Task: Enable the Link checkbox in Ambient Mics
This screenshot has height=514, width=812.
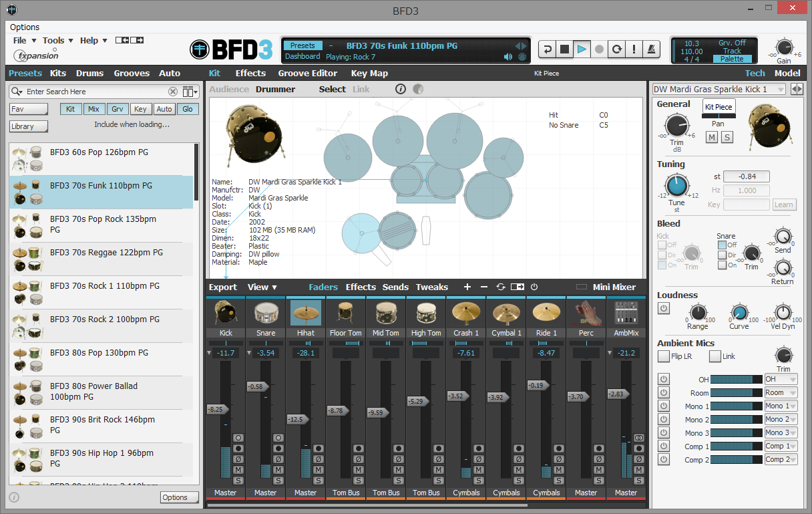Action: (x=715, y=356)
